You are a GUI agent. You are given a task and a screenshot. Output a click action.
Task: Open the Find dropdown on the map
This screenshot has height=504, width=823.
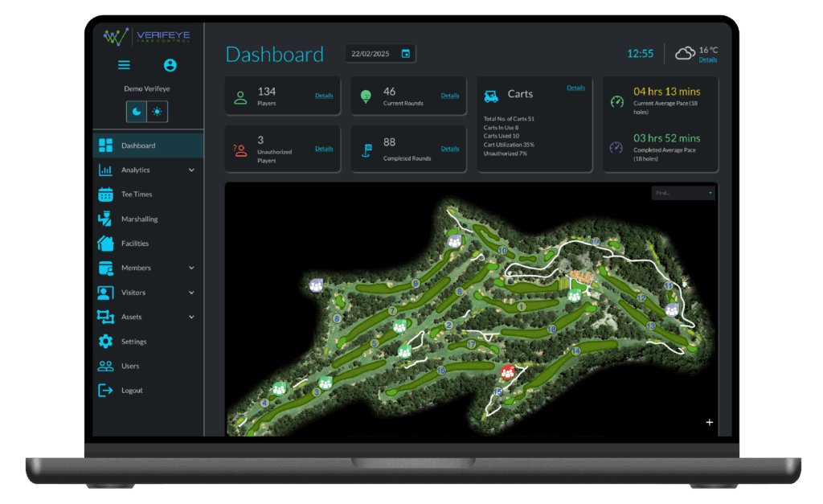pos(683,193)
